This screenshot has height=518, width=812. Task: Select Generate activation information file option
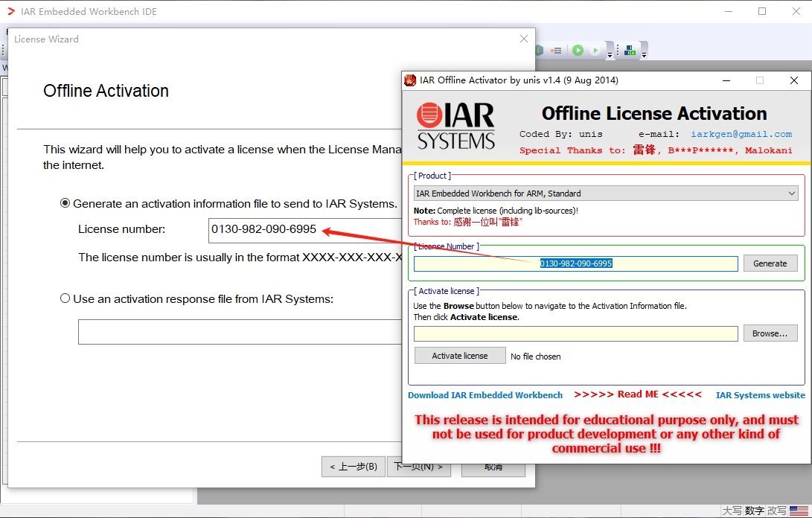[x=65, y=203]
